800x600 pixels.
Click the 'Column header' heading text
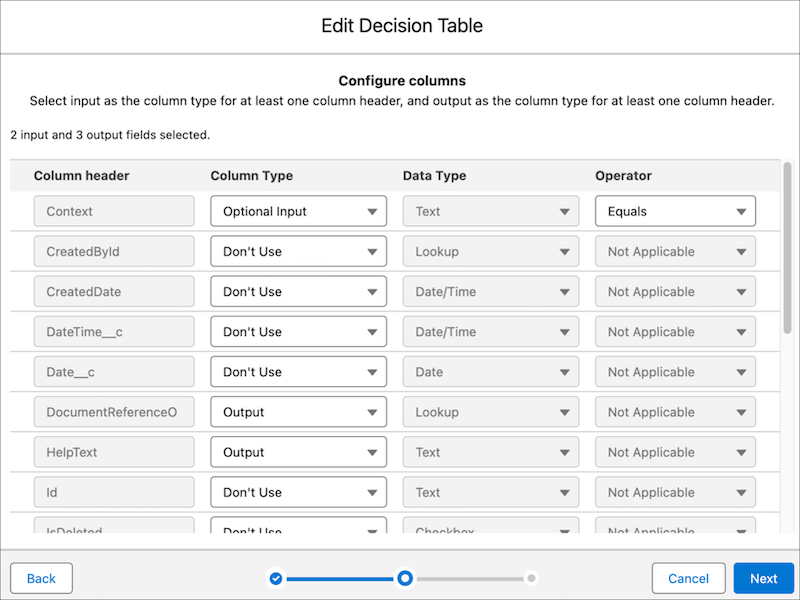(82, 176)
